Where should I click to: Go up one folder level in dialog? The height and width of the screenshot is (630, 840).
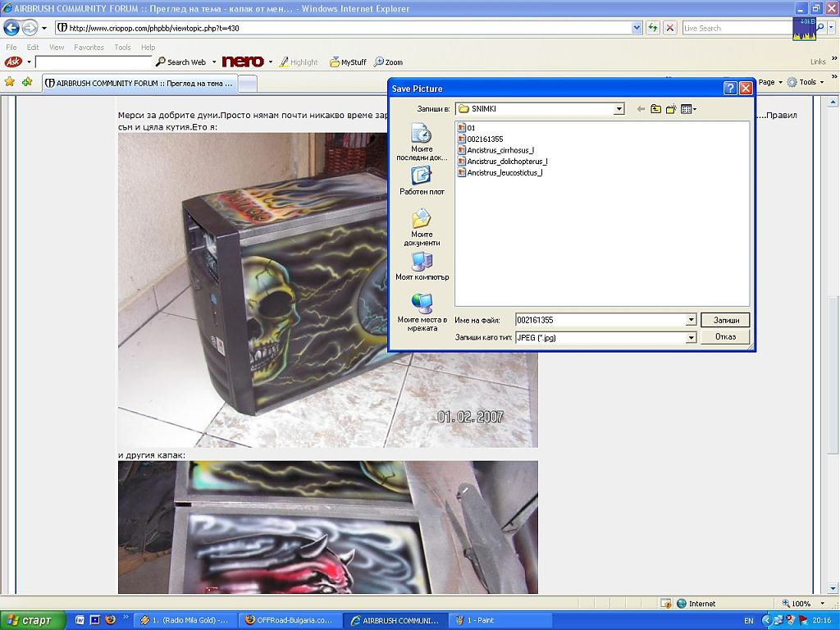tap(655, 109)
